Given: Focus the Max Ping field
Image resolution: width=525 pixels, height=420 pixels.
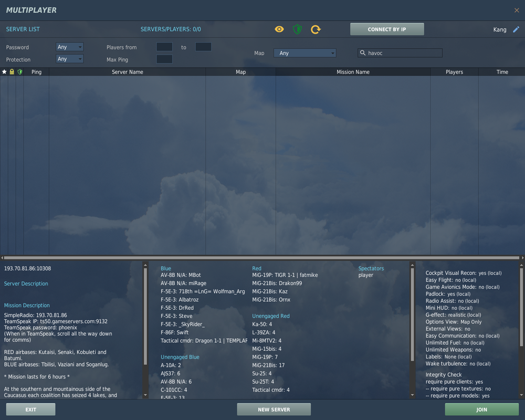Looking at the screenshot, I should (164, 59).
